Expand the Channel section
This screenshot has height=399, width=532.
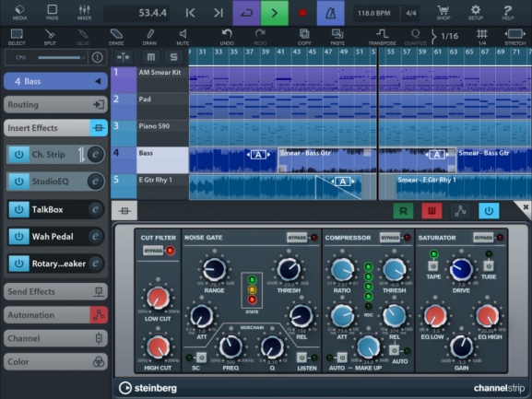pyautogui.click(x=55, y=338)
